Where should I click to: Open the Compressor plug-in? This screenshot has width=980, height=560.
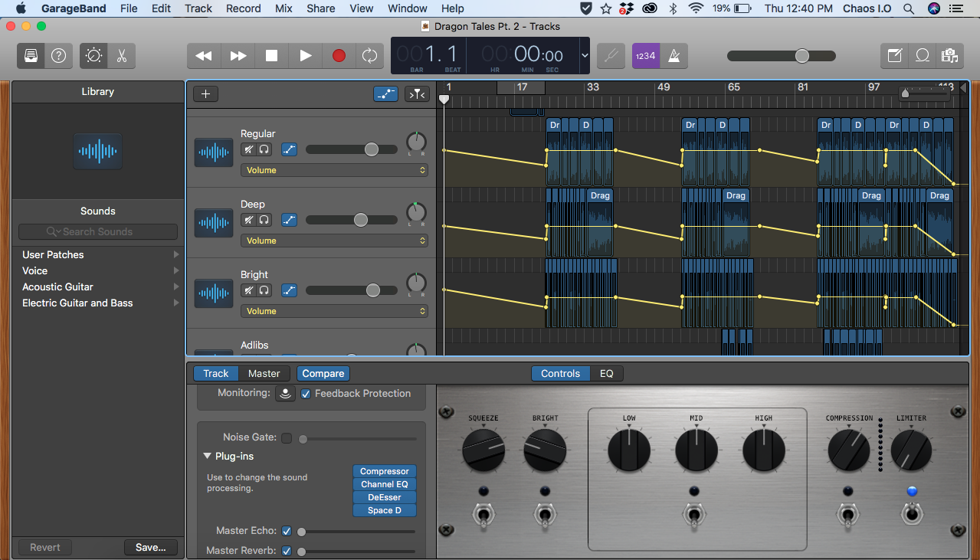point(385,471)
